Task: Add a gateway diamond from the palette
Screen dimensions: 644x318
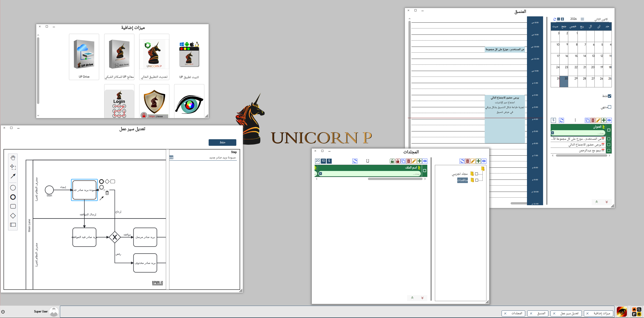Action: pyautogui.click(x=13, y=216)
